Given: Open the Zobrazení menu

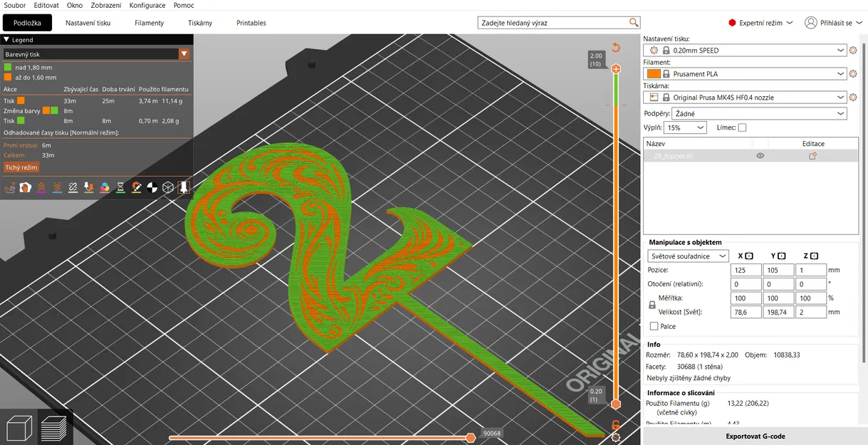Looking at the screenshot, I should [105, 5].
